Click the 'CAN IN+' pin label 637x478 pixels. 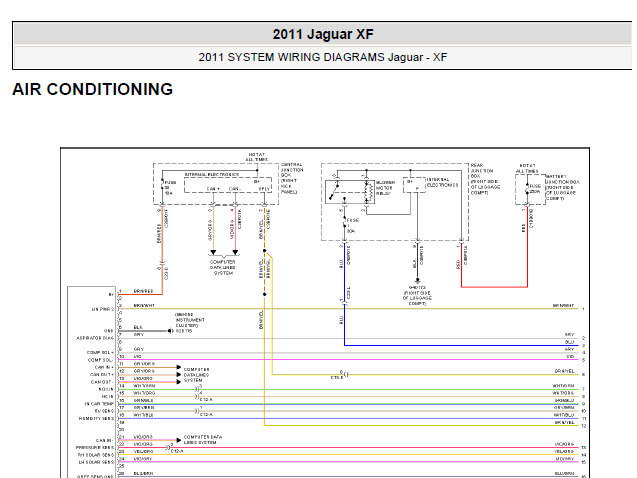(104, 367)
